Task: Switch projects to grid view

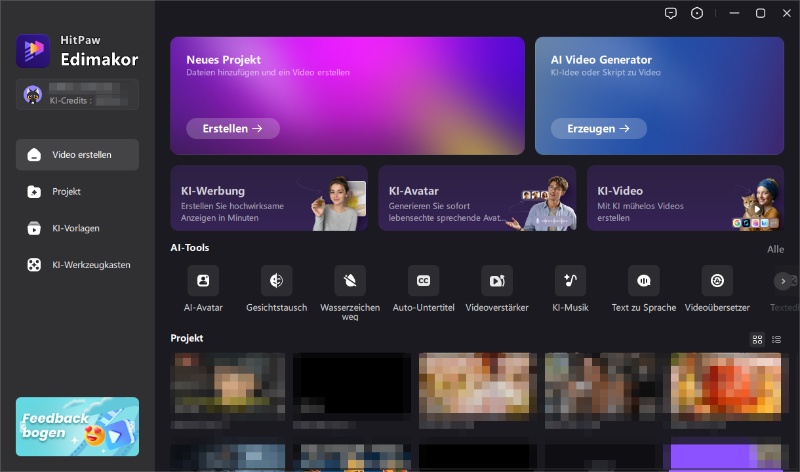Action: (x=758, y=339)
